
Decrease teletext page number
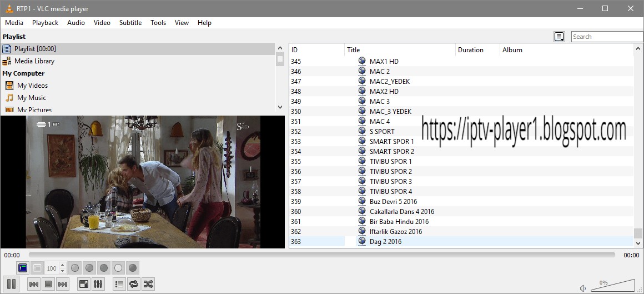(62, 271)
